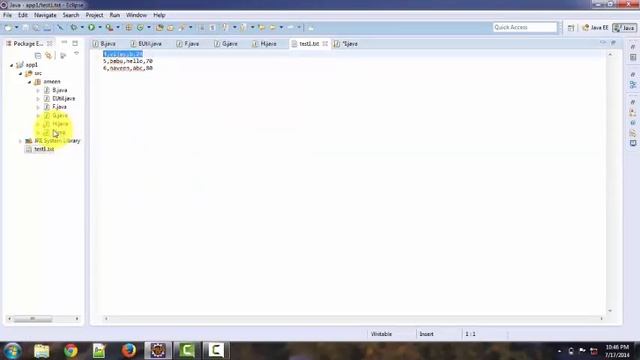640x360 pixels.
Task: Click the Open Task toolbar icon
Action: tap(170, 28)
